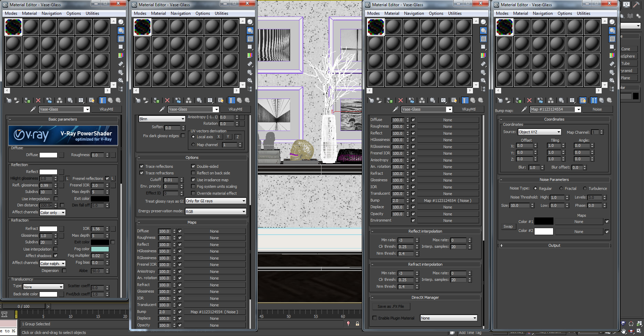
Task: Toggle Show End Result in Reflect-interpolation editor
Action: pos(465,100)
